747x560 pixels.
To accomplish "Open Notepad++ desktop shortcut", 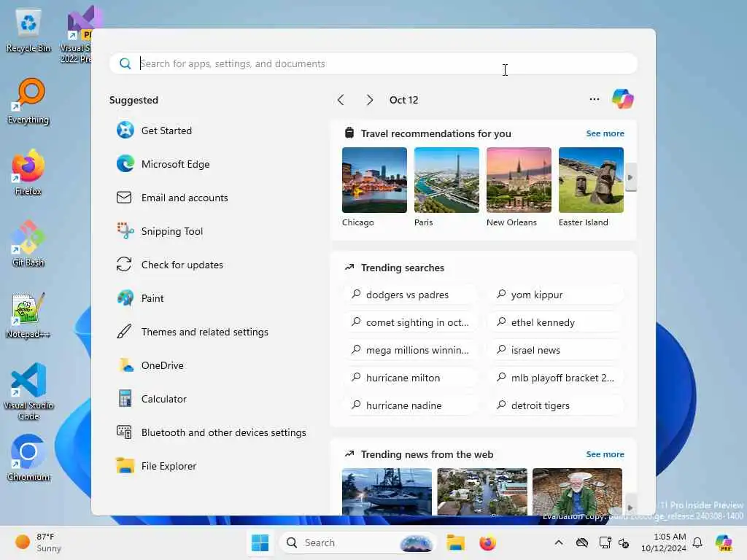I will tap(28, 315).
